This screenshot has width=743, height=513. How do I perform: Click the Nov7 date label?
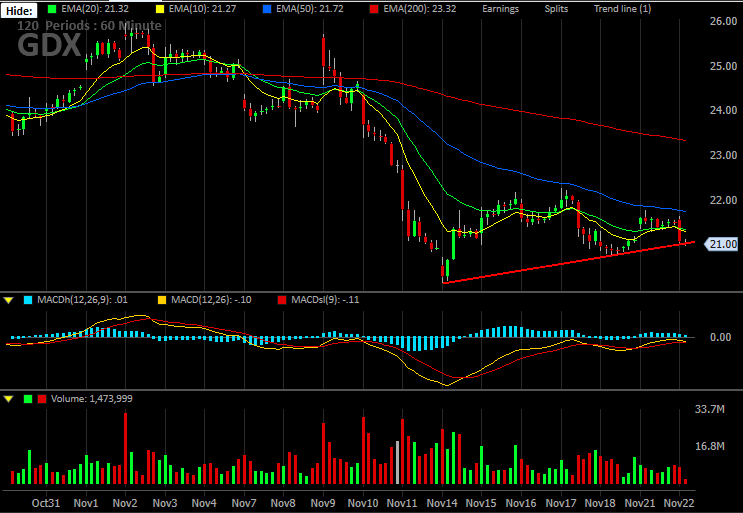pos(244,503)
